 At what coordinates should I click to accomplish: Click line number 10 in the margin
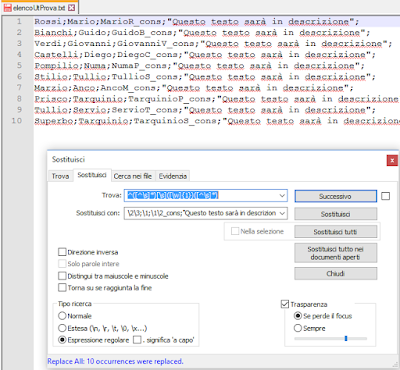17,121
